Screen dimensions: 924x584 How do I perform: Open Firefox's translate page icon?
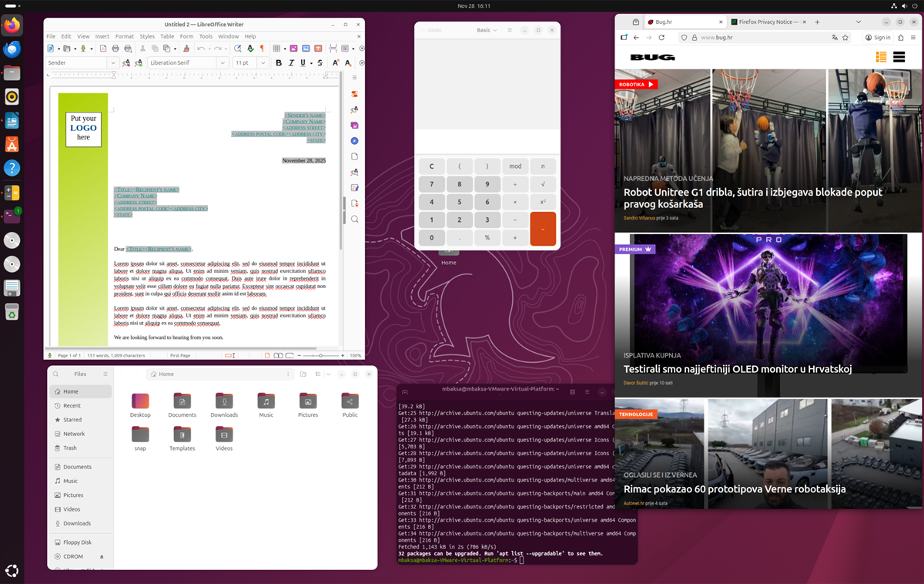pos(835,37)
